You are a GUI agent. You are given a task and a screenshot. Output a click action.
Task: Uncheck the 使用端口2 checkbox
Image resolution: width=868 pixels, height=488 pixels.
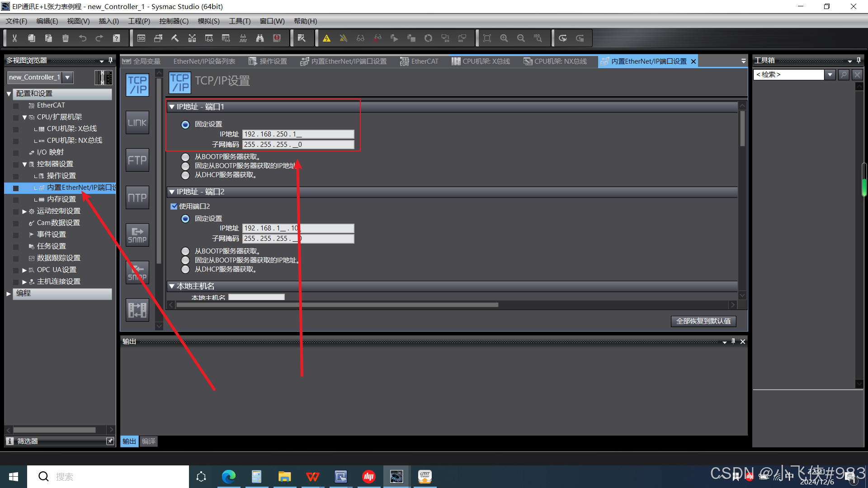pos(174,206)
